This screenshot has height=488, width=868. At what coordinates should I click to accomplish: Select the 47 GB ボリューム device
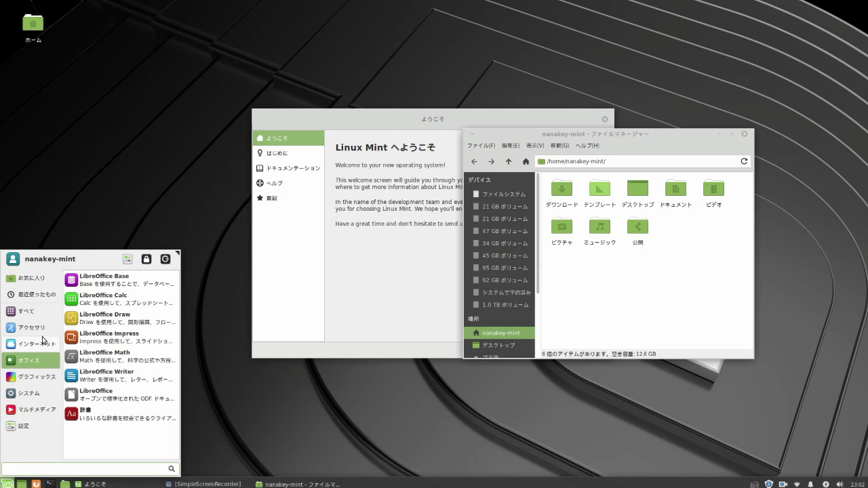click(x=500, y=231)
